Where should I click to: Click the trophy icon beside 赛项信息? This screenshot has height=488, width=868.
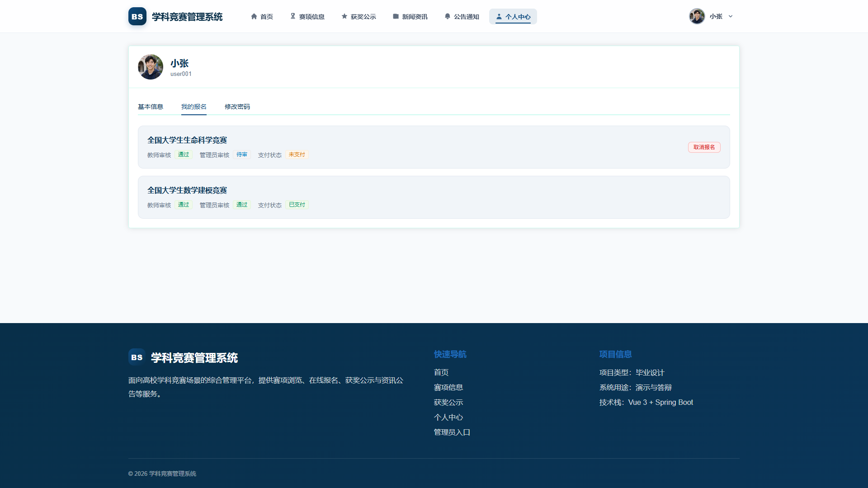(293, 16)
